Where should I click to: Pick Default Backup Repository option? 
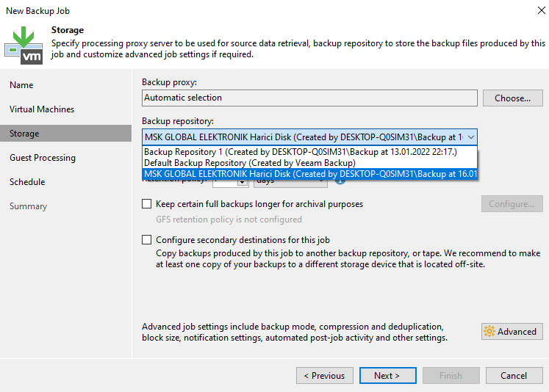(x=309, y=163)
